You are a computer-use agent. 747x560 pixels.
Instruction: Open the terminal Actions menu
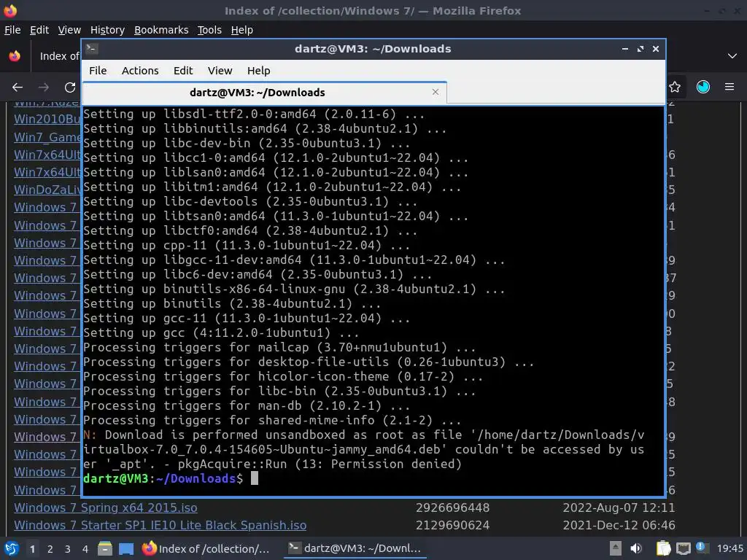140,71
